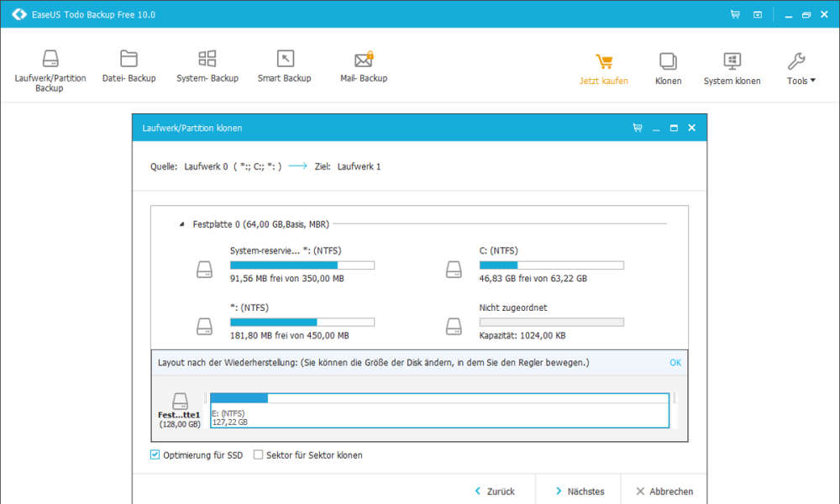Select System-reserviert partition drive icon
The image size is (840, 504).
204,270
